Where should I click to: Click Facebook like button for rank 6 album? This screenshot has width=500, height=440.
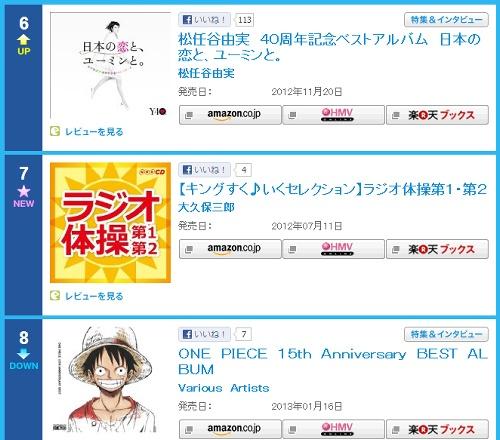[x=204, y=20]
